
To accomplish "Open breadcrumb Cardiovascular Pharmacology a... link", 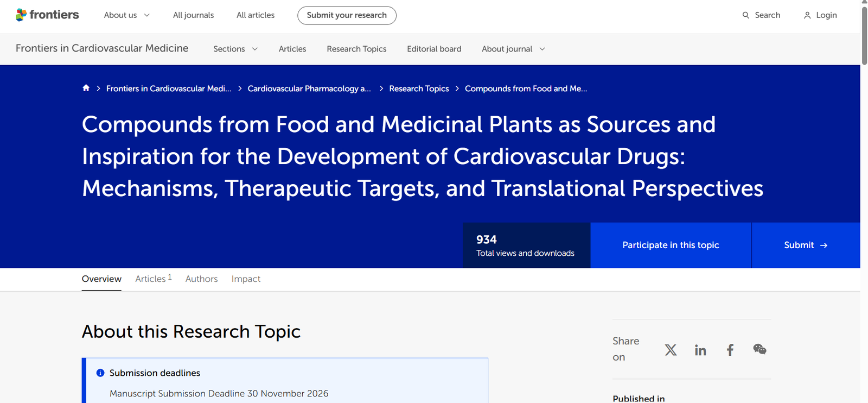I will pyautogui.click(x=309, y=89).
